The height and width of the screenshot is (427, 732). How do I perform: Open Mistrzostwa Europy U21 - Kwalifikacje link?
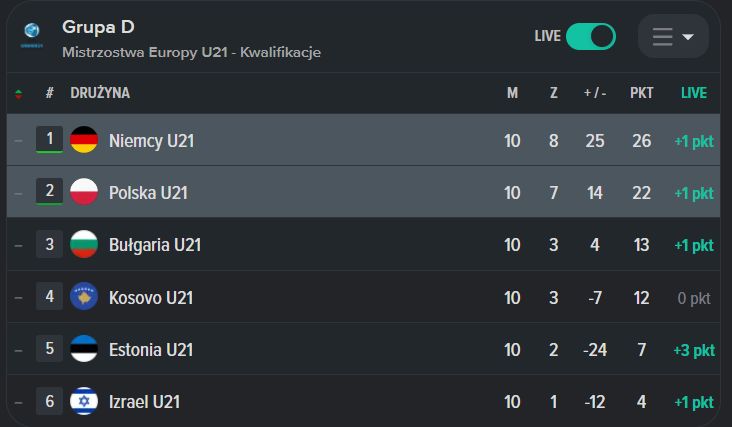(191, 52)
